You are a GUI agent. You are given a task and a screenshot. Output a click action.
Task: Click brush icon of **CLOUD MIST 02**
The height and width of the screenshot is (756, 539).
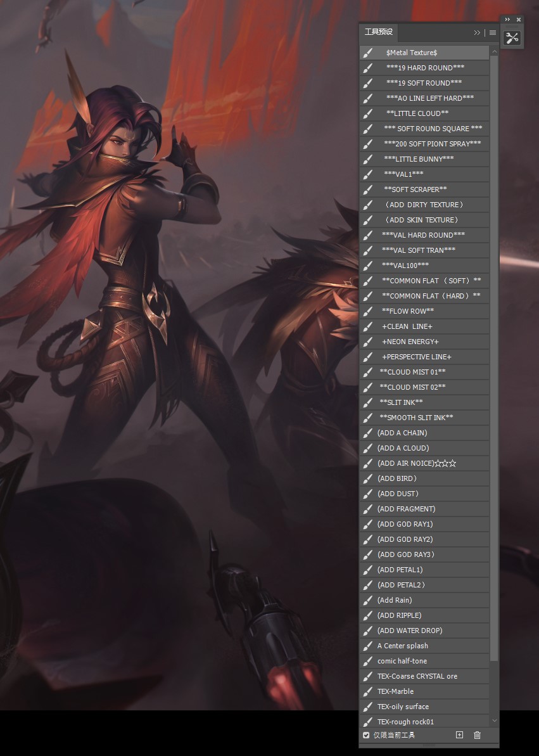[x=368, y=387]
